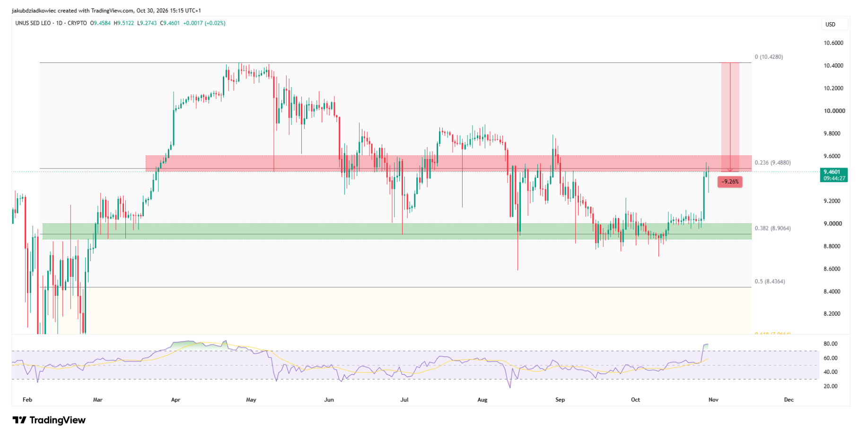Select the green support zone rectangle
868x433 pixels.
397,231
